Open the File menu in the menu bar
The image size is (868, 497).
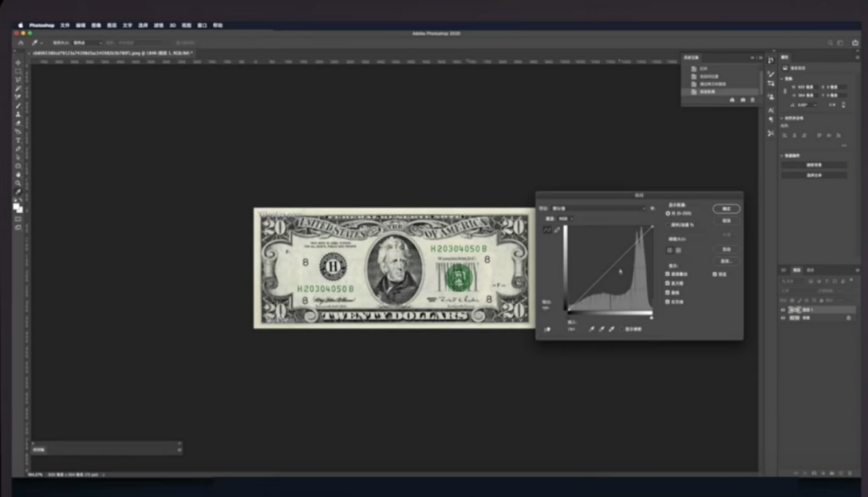[65, 26]
